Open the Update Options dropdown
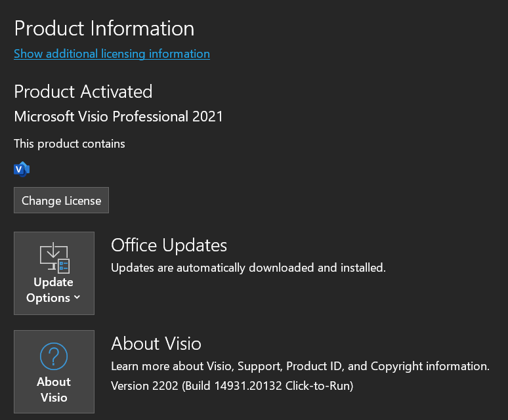This screenshot has width=508, height=420. 54,273
